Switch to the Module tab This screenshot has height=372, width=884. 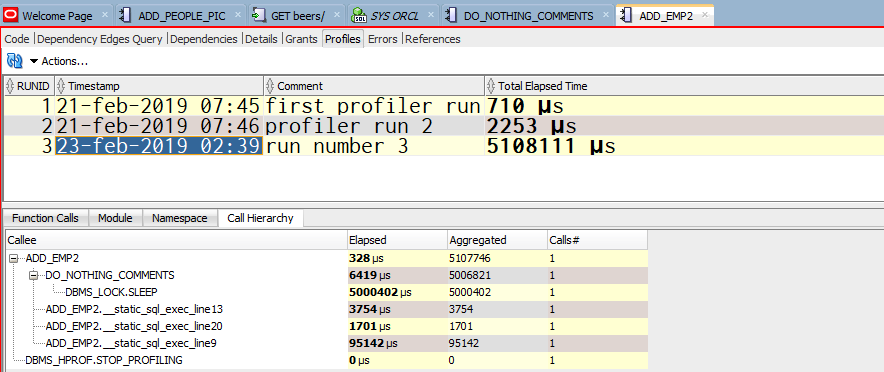coord(115,218)
